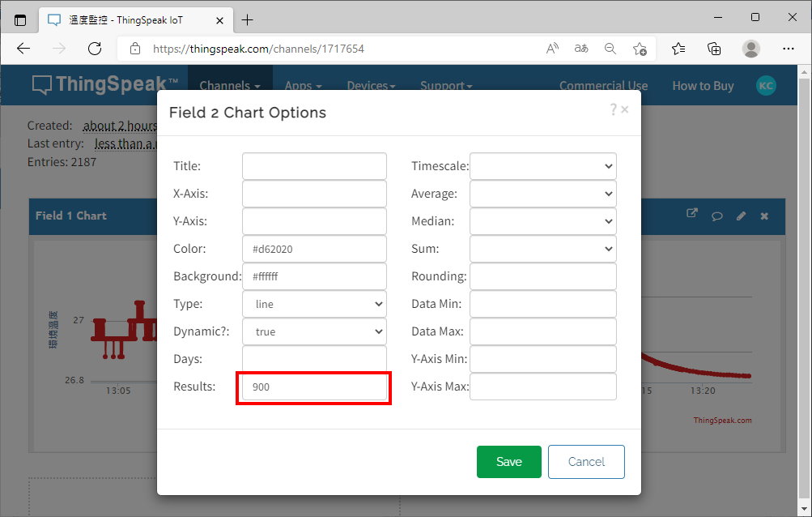Click the Results input field showing 900
Image resolution: width=812 pixels, height=517 pixels.
[x=314, y=387]
